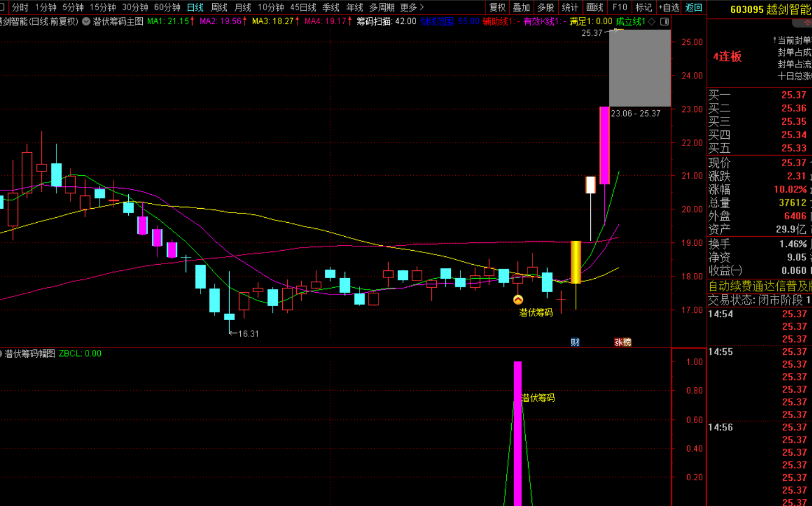Open the 复权 adjustment menu
Screen dimensions: 812x506
pos(497,7)
